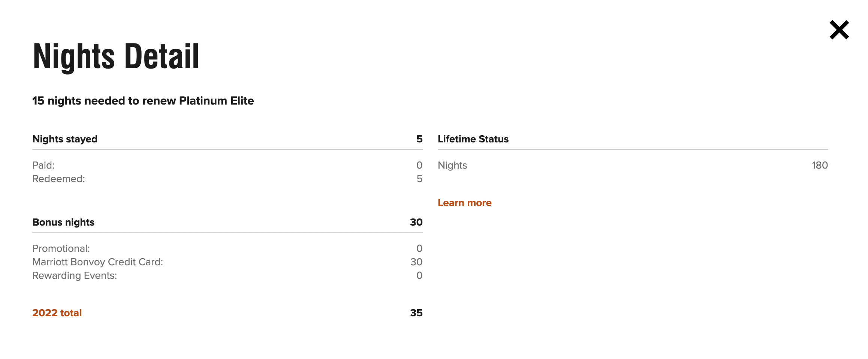
Task: Select the Platinum Elite renewal message
Action: (143, 101)
